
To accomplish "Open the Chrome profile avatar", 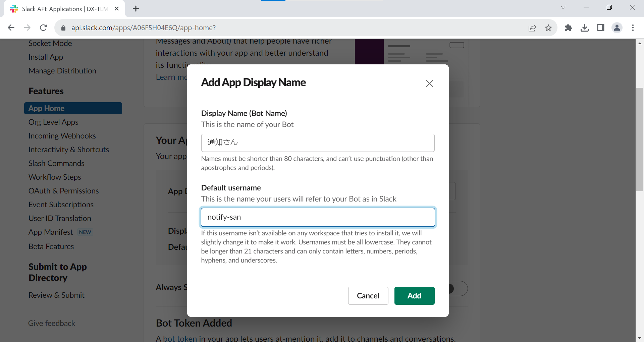I will point(617,28).
